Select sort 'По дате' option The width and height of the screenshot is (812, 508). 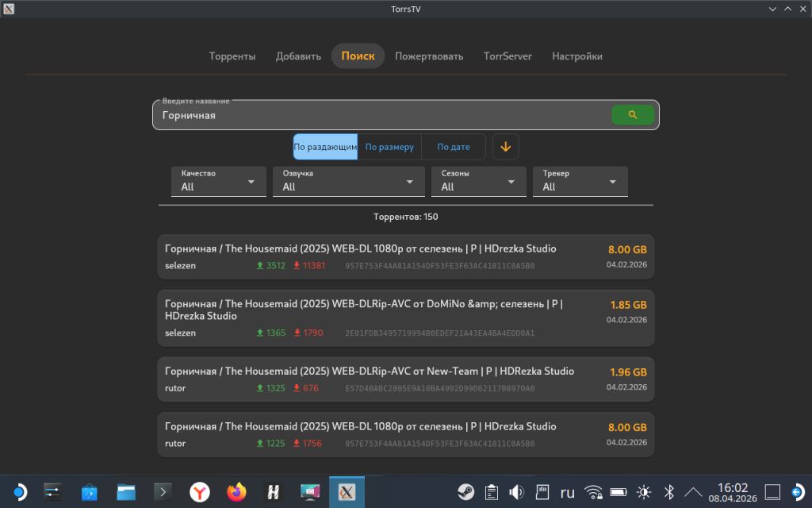click(454, 147)
